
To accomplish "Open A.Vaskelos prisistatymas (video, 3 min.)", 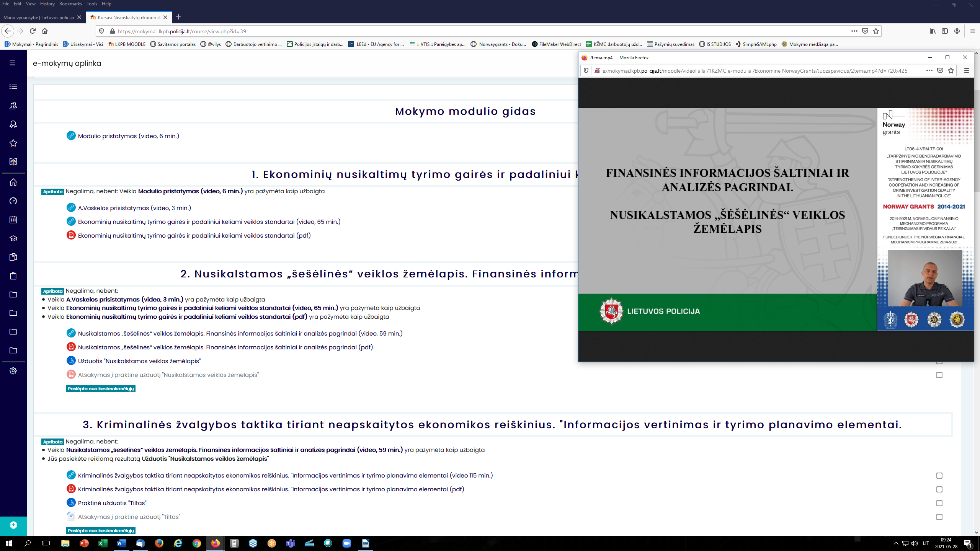I will (134, 208).
